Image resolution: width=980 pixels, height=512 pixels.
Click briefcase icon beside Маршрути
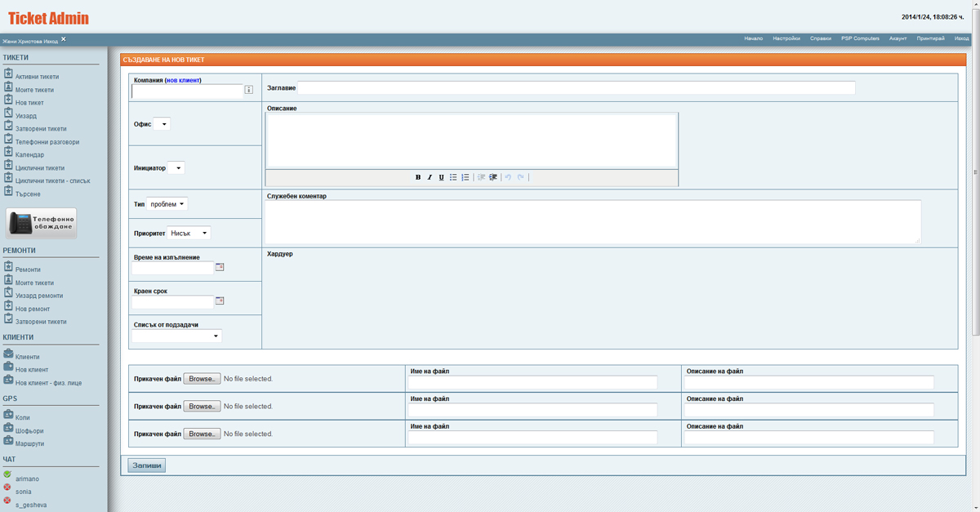coord(8,441)
